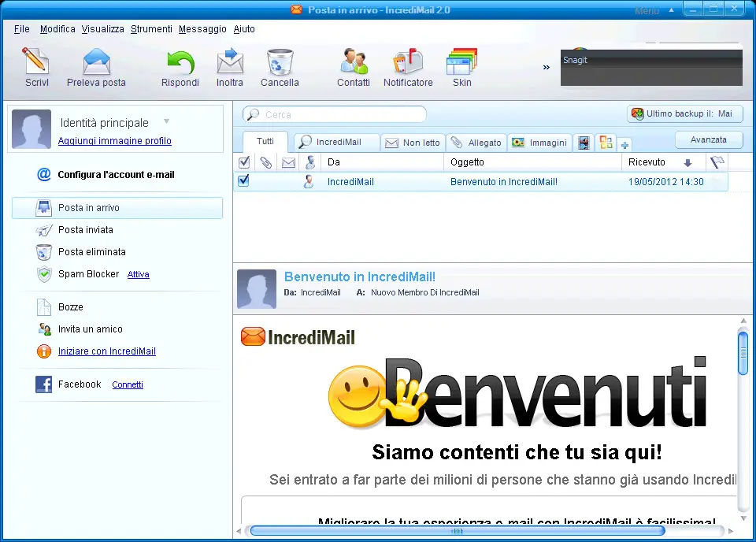Expand toolbar overflow chevrons
Screen dimensions: 756x542
pos(547,67)
